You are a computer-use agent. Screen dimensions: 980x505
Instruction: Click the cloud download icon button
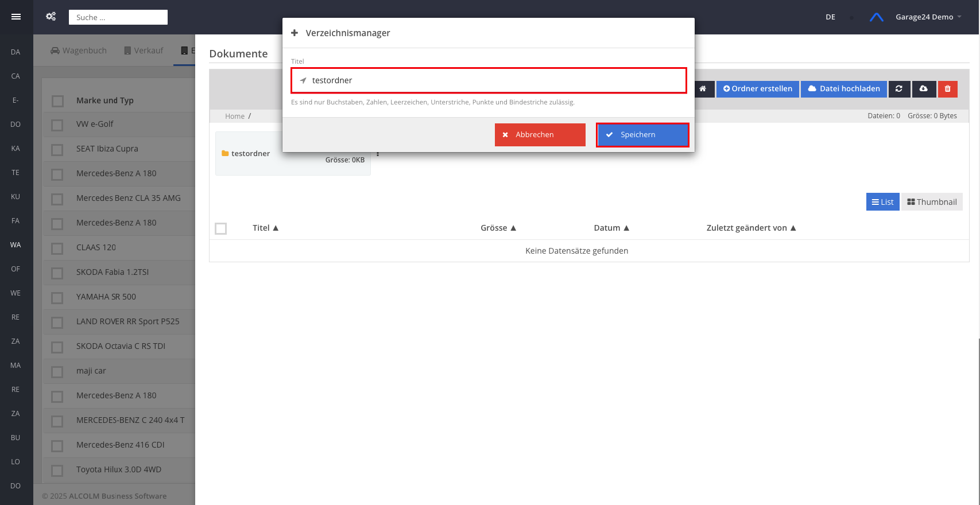pos(923,89)
